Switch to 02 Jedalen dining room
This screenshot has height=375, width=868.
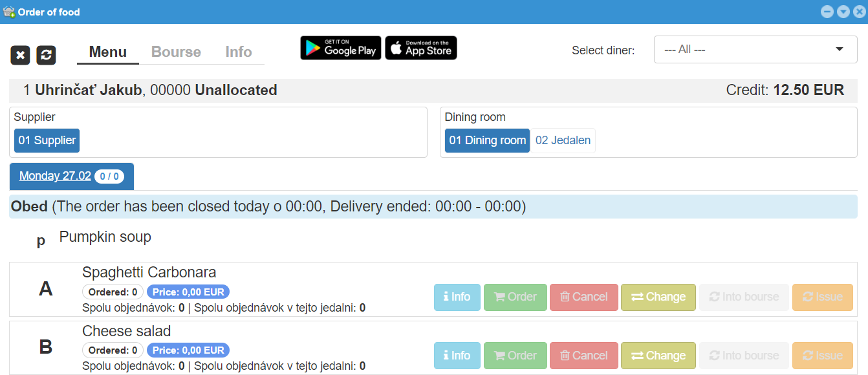[x=563, y=140]
